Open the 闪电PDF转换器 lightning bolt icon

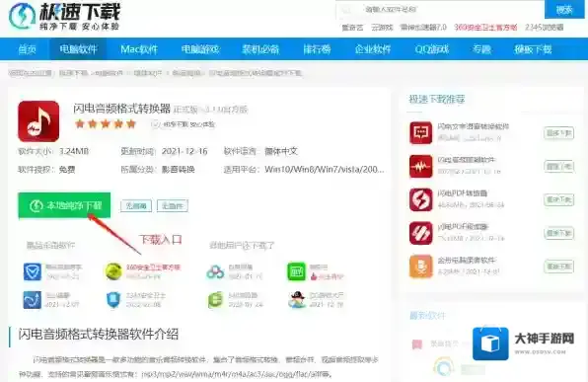tap(420, 199)
